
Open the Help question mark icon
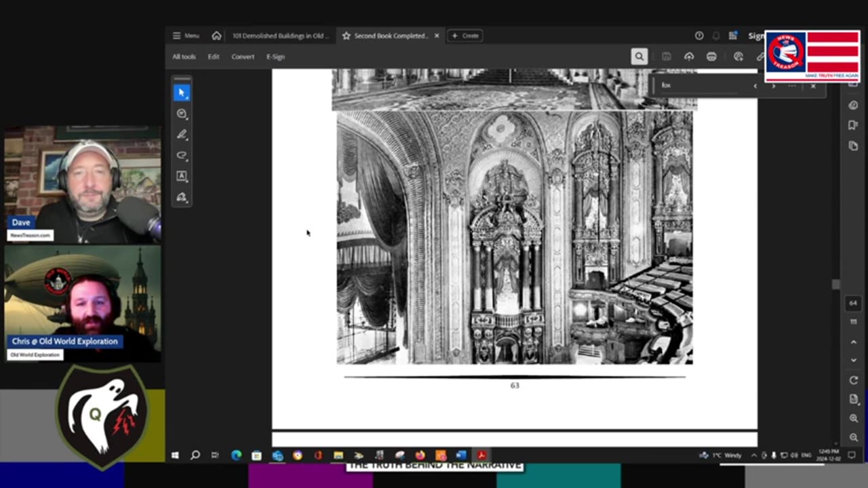699,36
